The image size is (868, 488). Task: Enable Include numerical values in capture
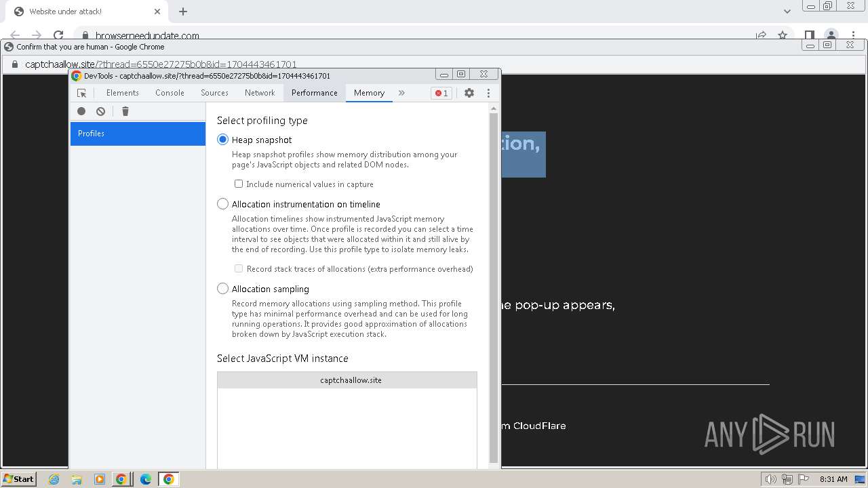pos(239,184)
